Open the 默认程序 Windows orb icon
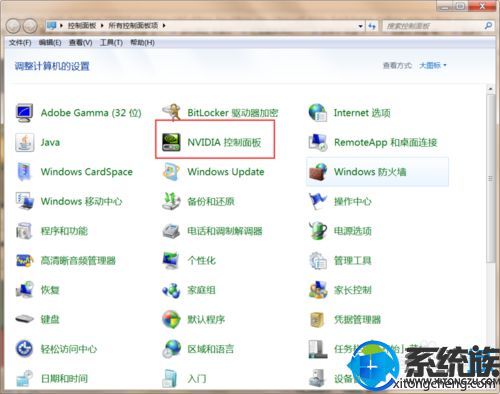Viewport: 500px width, 394px height. (171, 319)
